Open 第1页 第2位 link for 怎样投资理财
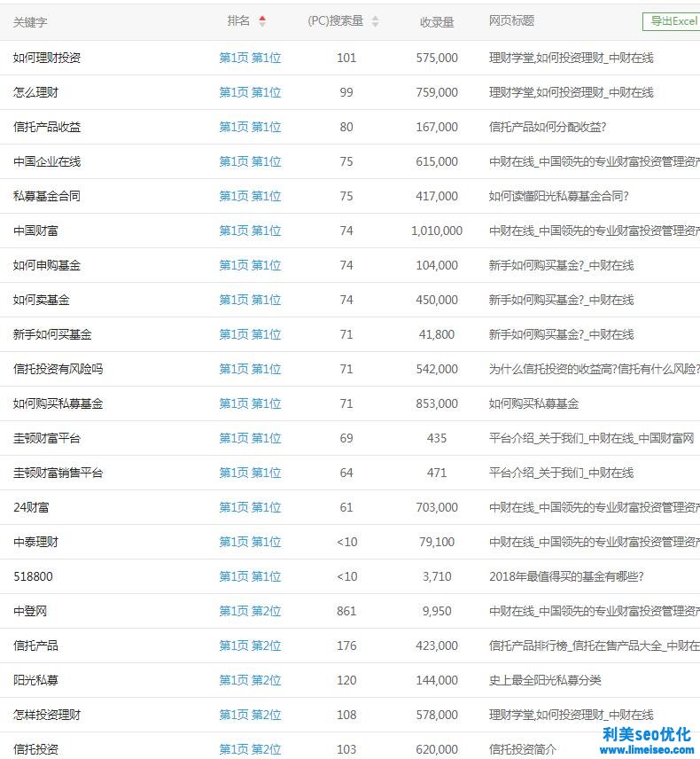The width and height of the screenshot is (700, 759). (250, 715)
